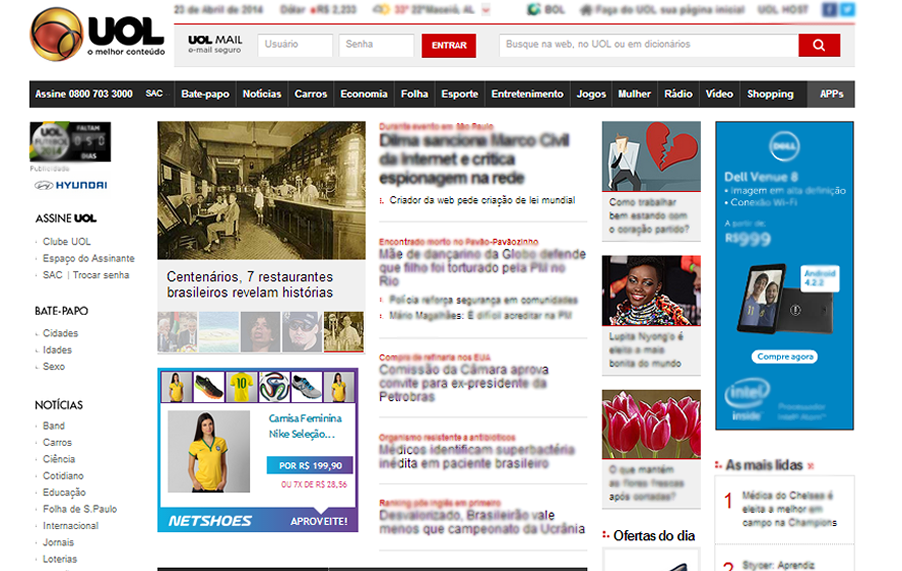Open the Educação sidebar link
902x571 pixels.
tap(64, 492)
